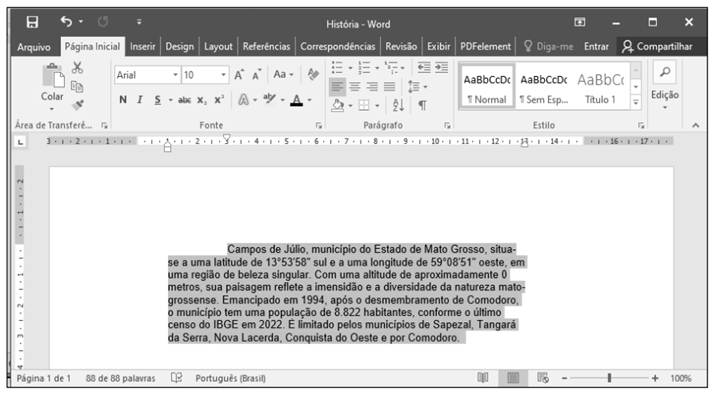Switch to the Inserir tab
The width and height of the screenshot is (720, 396).
[142, 46]
